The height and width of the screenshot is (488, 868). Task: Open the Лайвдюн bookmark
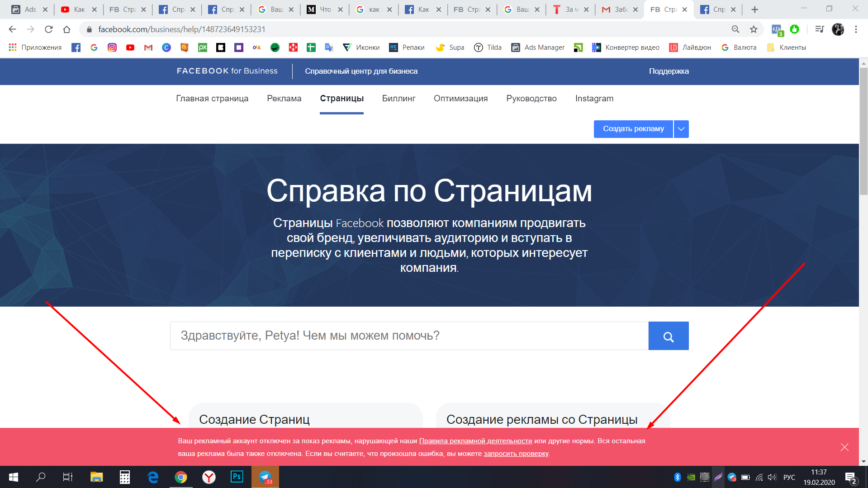tap(690, 47)
